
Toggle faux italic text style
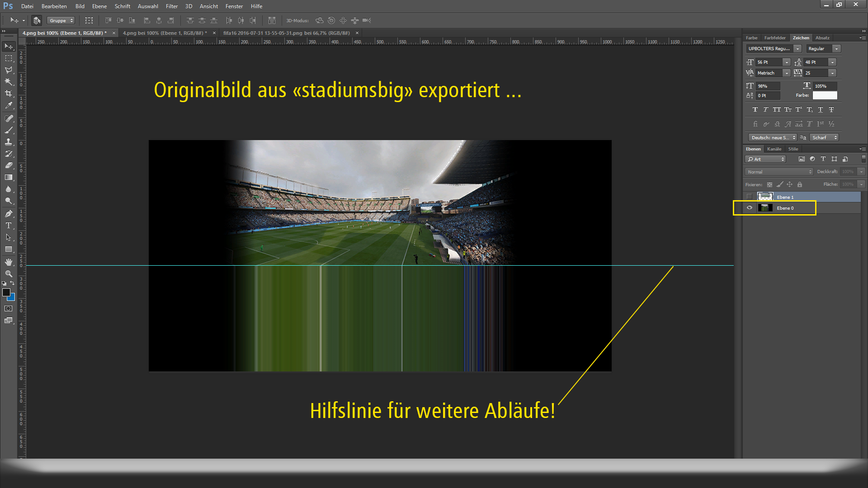[765, 110]
